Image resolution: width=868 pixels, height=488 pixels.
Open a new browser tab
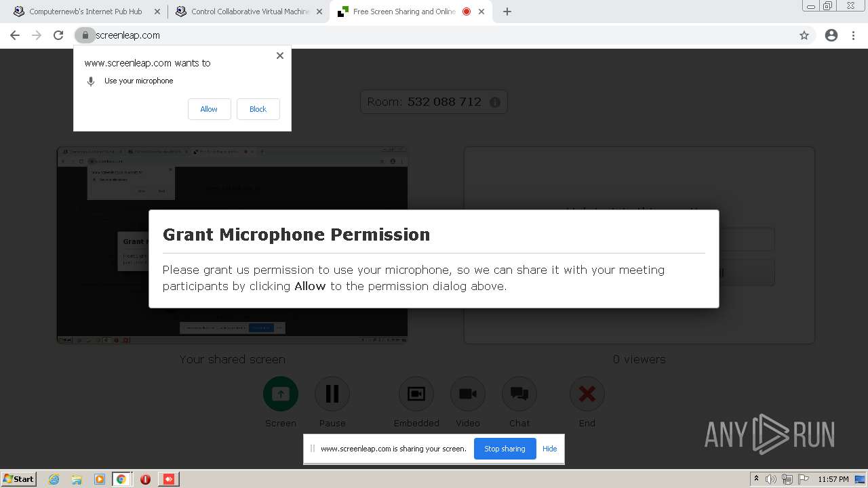[507, 12]
